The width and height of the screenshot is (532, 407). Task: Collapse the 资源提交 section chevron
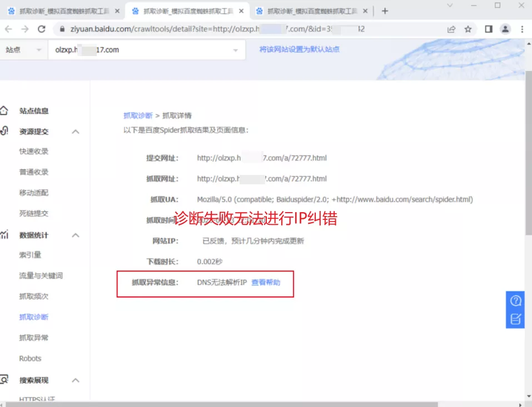[76, 132]
